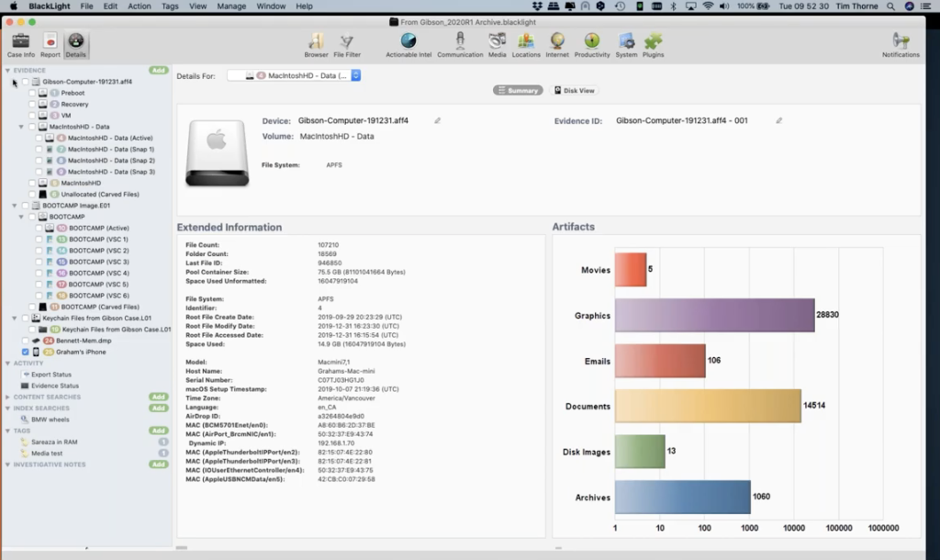The width and height of the screenshot is (940, 560).
Task: Check the Unallocated (Carved Files) checkbox
Action: (x=32, y=195)
